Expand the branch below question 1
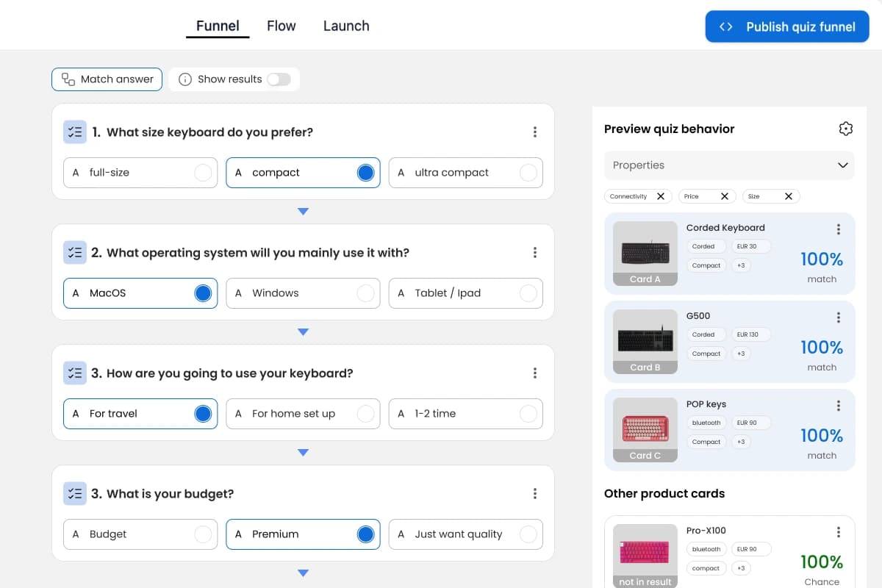This screenshot has width=882, height=588. [x=303, y=211]
